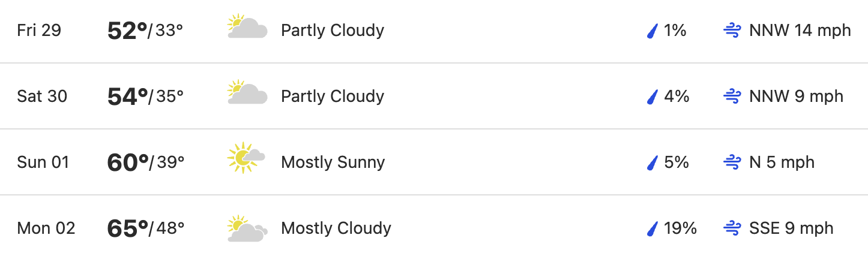
Task: Select the 65° high temperature on Monday
Action: [x=127, y=228]
